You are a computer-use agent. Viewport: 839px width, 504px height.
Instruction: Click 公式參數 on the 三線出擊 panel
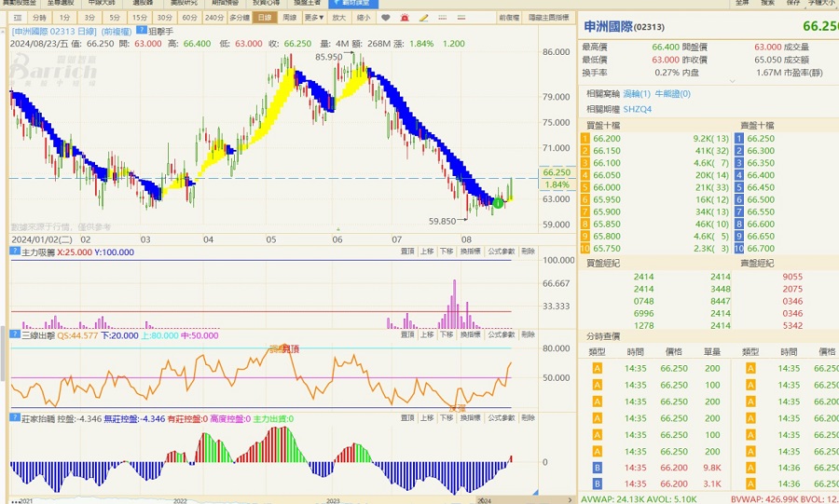[x=501, y=334]
